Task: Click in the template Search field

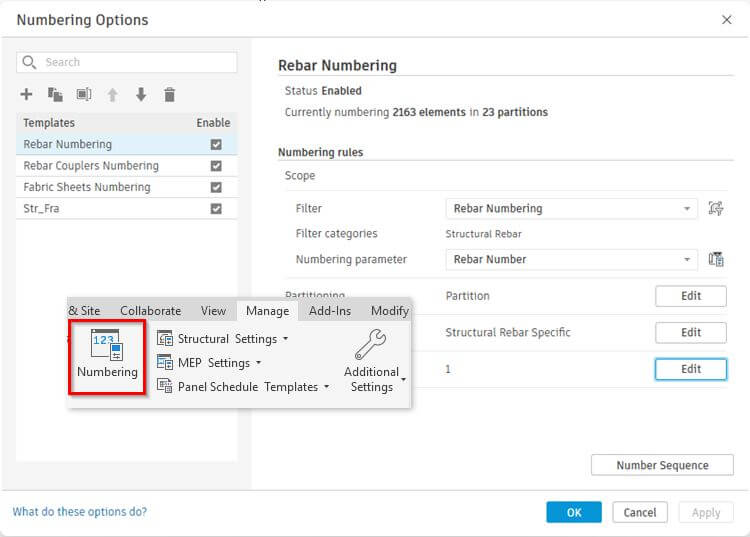Action: coord(127,62)
